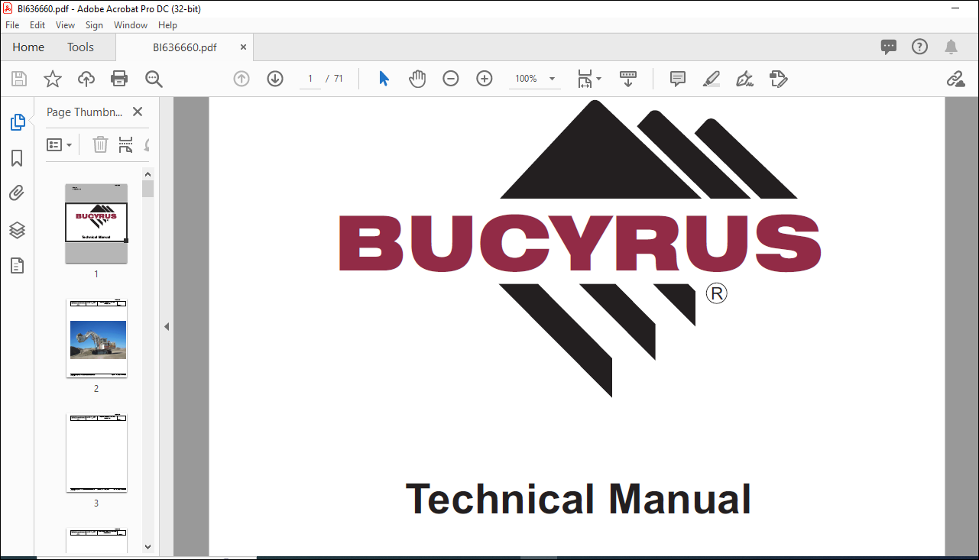Select page 1 thumbnail
The height and width of the screenshot is (560, 979).
pos(96,223)
